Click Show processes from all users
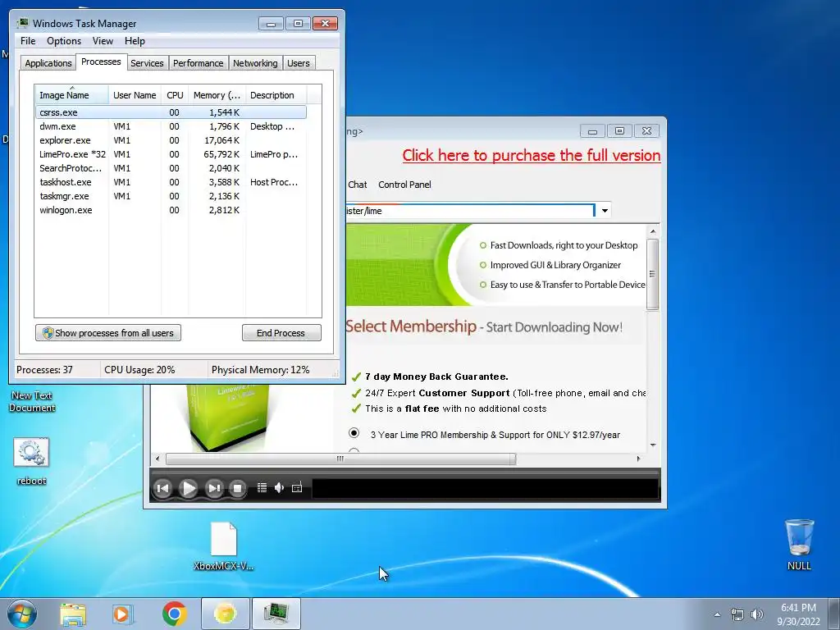The image size is (840, 630). click(x=108, y=333)
